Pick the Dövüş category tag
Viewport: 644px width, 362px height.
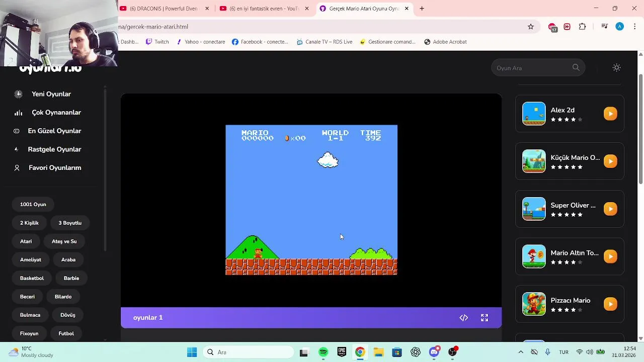tap(68, 315)
